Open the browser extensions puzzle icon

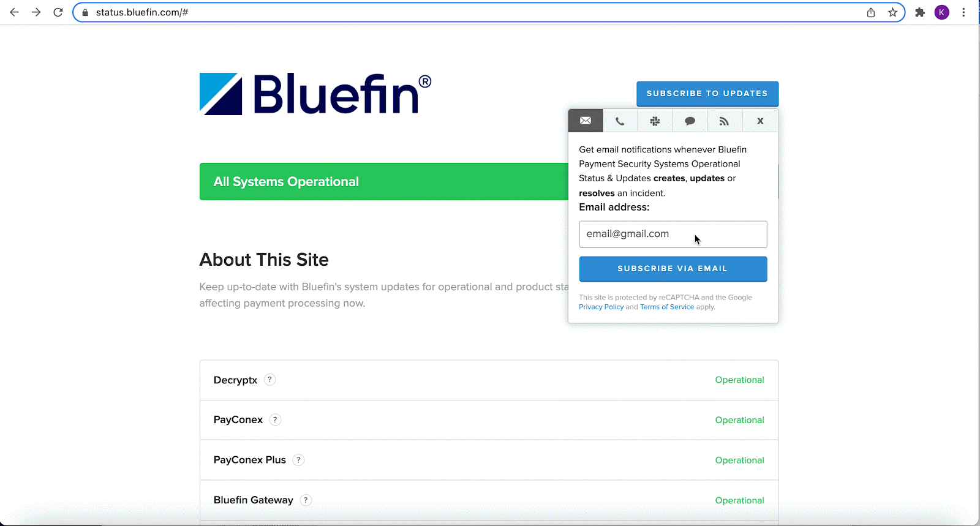coord(920,12)
